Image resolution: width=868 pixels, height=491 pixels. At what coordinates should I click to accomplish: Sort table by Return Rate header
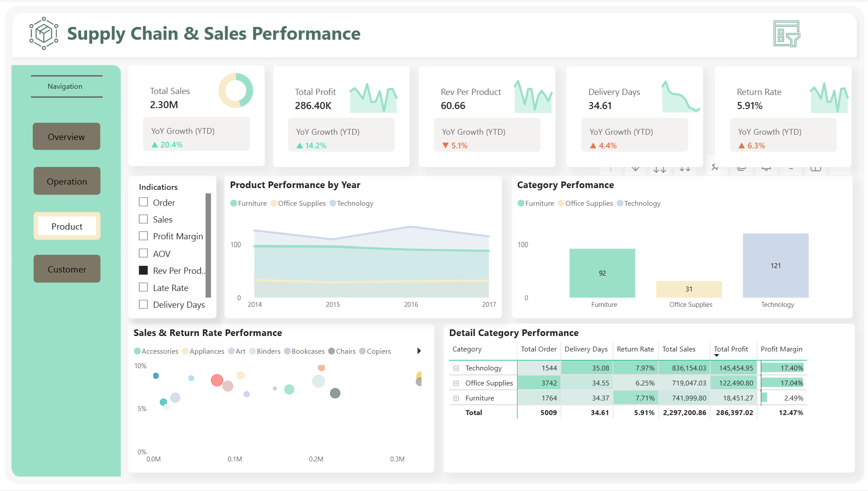635,349
